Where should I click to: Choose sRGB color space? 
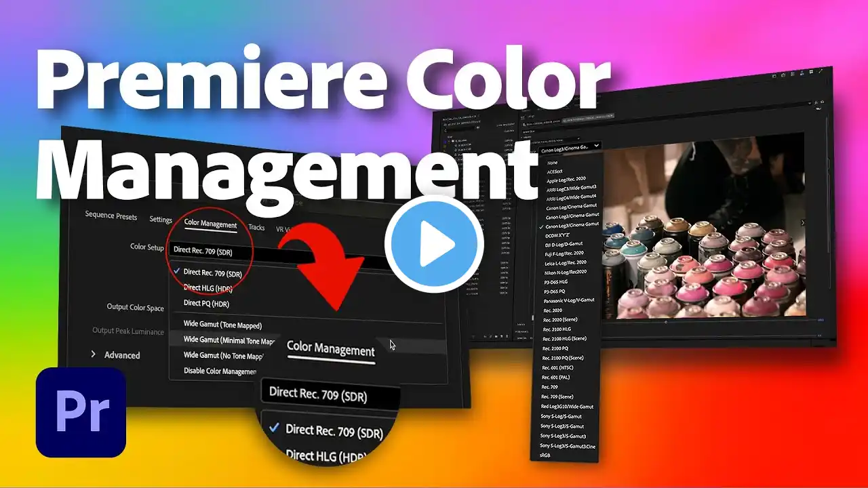click(x=545, y=455)
